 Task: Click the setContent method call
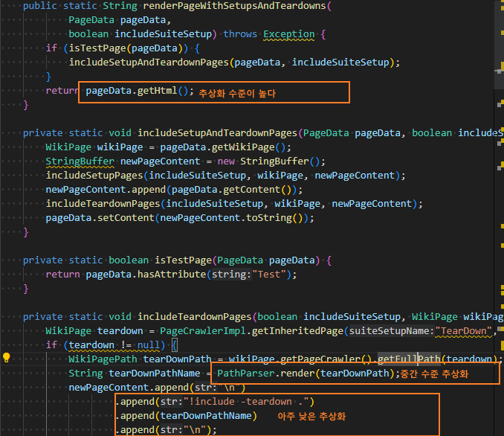126,218
